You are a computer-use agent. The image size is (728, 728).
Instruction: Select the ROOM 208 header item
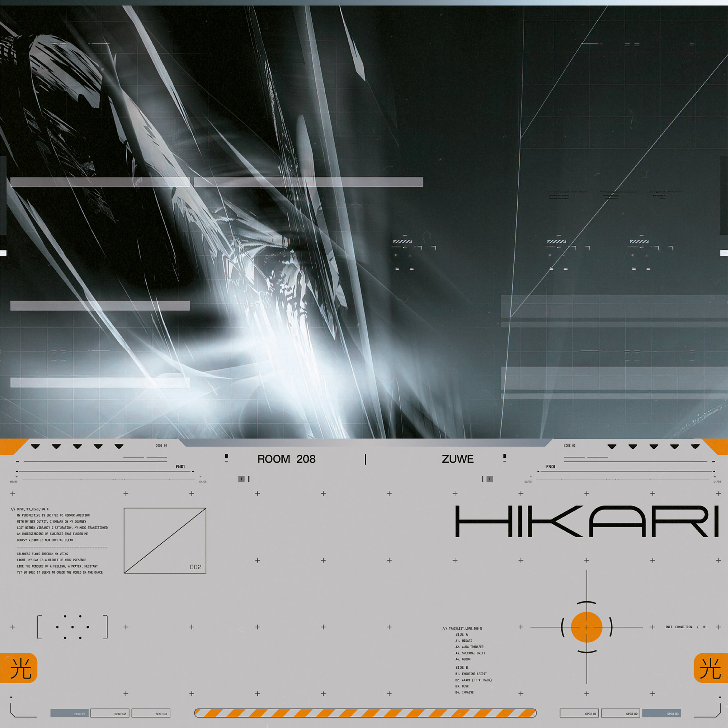point(287,459)
